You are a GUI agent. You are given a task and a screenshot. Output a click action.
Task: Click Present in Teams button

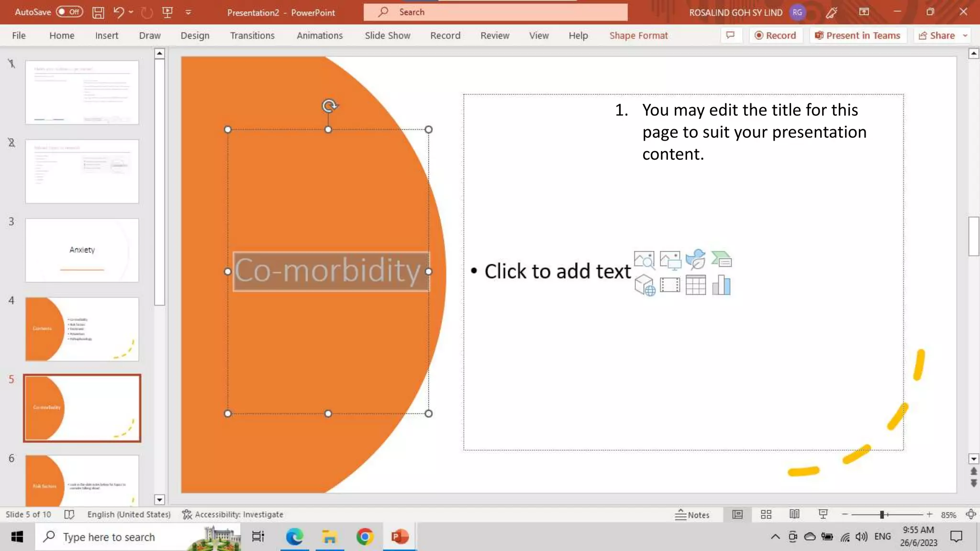pos(857,35)
